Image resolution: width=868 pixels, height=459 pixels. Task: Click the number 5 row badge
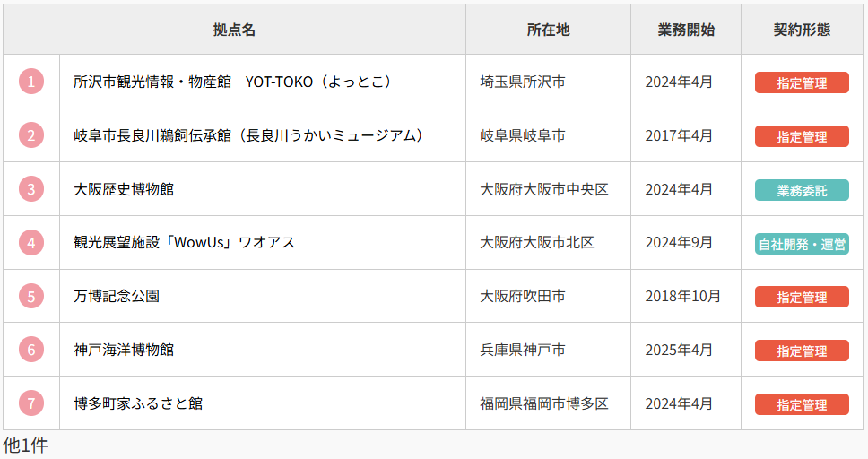click(x=31, y=296)
